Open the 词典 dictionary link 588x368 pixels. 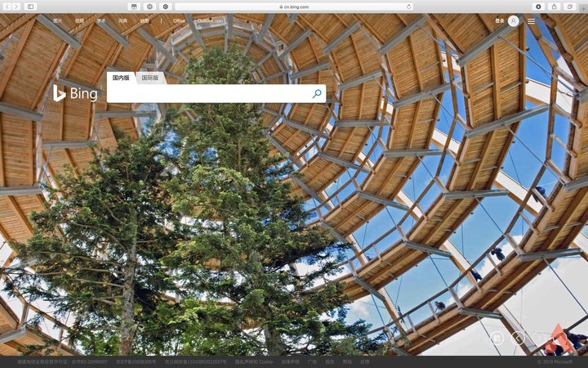tap(122, 20)
